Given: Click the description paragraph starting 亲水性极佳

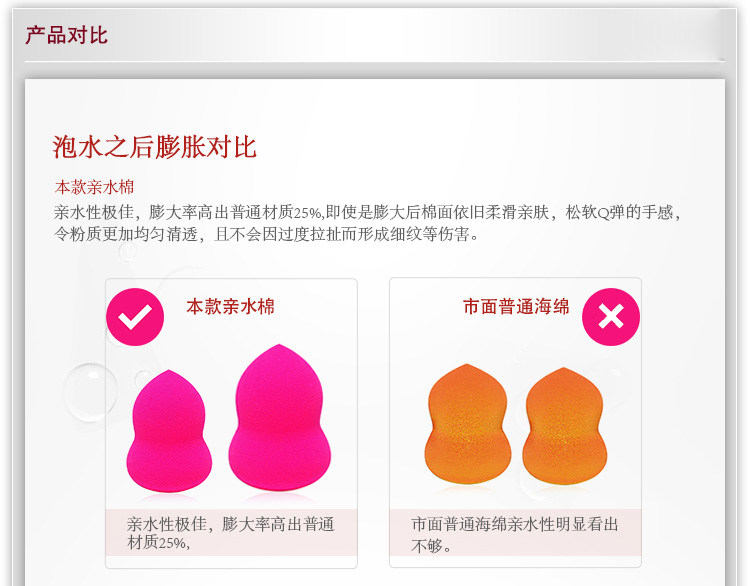Looking at the screenshot, I should 367,223.
